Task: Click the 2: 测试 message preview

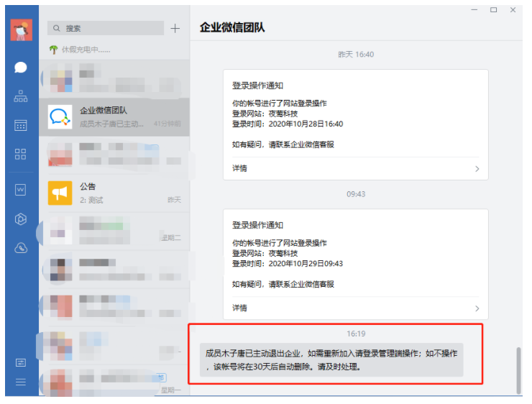Action: (91, 200)
